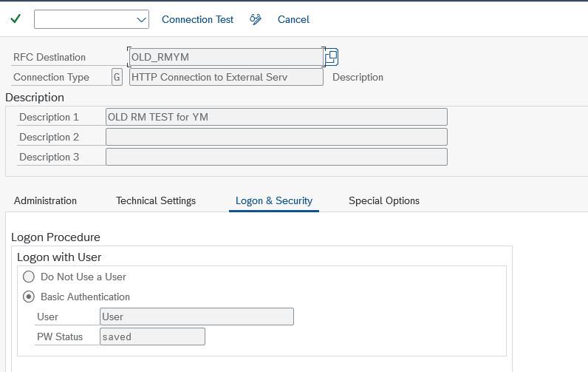
Task: Click the PW Status saved field
Action: coord(153,337)
